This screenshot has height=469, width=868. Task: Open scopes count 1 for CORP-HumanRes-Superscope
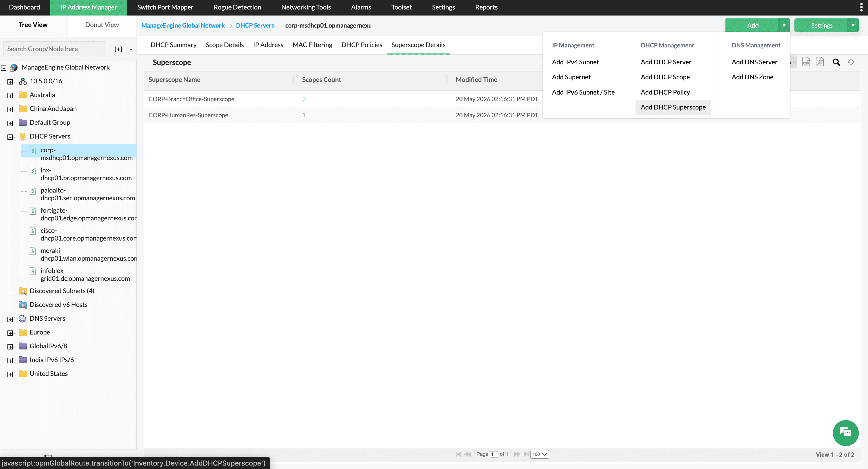304,115
